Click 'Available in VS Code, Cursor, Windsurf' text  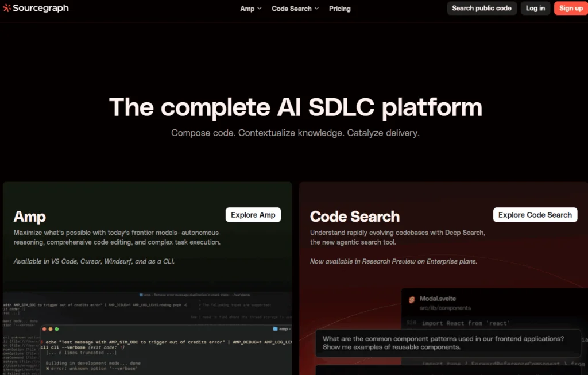point(94,261)
